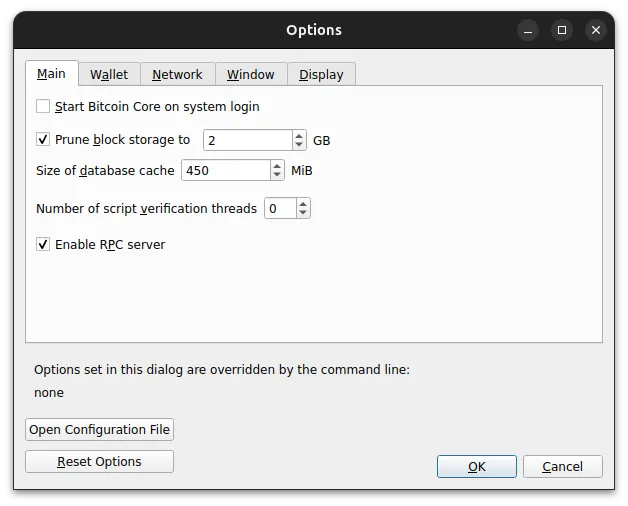Select the Display tab
This screenshot has height=506, width=628.
click(321, 75)
